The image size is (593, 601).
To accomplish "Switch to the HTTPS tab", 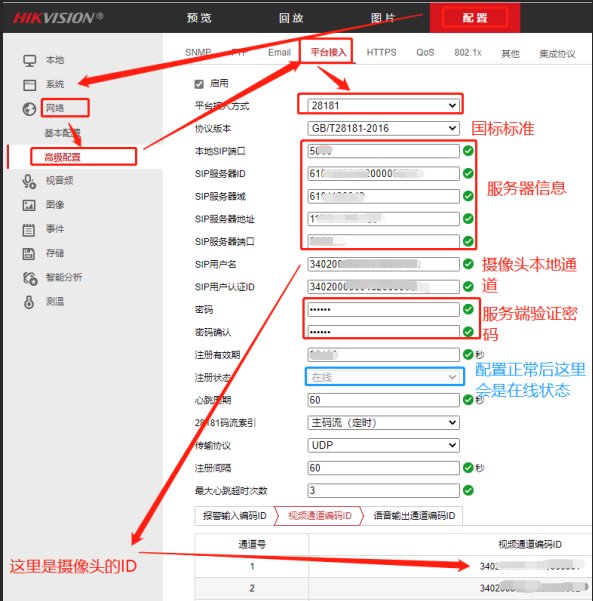I will point(381,53).
